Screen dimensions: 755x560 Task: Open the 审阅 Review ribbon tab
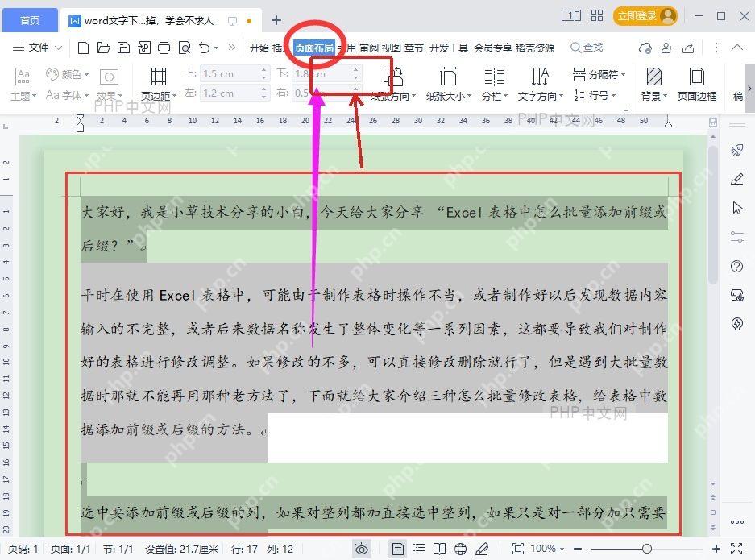click(369, 48)
